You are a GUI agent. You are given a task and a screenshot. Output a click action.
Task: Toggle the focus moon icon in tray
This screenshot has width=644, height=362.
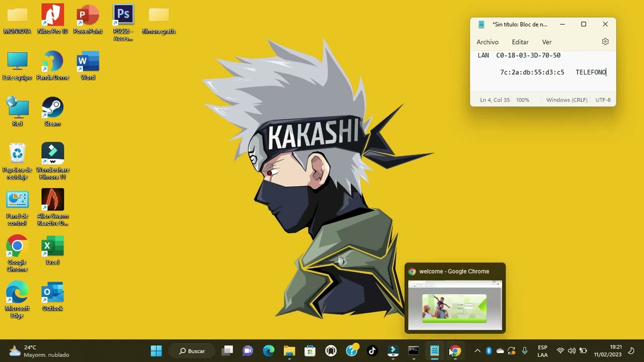tap(631, 351)
